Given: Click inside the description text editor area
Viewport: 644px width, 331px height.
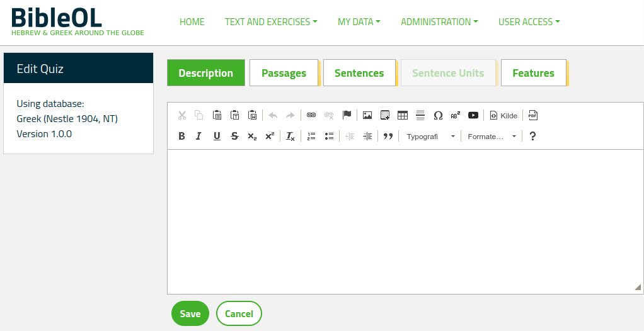Looking at the screenshot, I should [x=405, y=222].
